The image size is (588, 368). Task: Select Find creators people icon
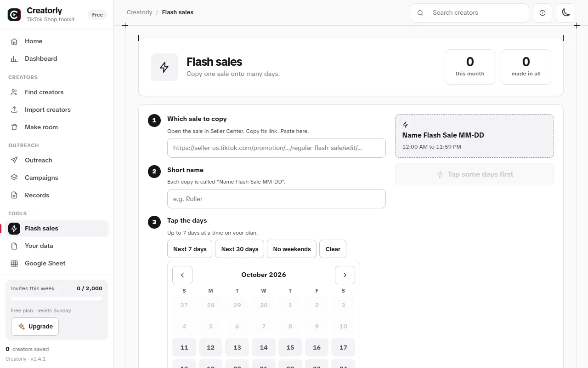coord(14,92)
